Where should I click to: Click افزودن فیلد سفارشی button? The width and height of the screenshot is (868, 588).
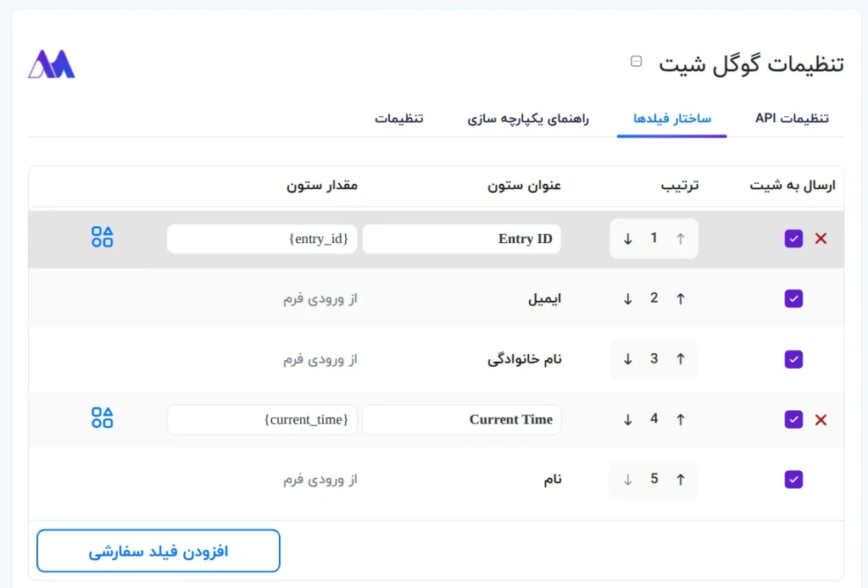[x=159, y=552]
